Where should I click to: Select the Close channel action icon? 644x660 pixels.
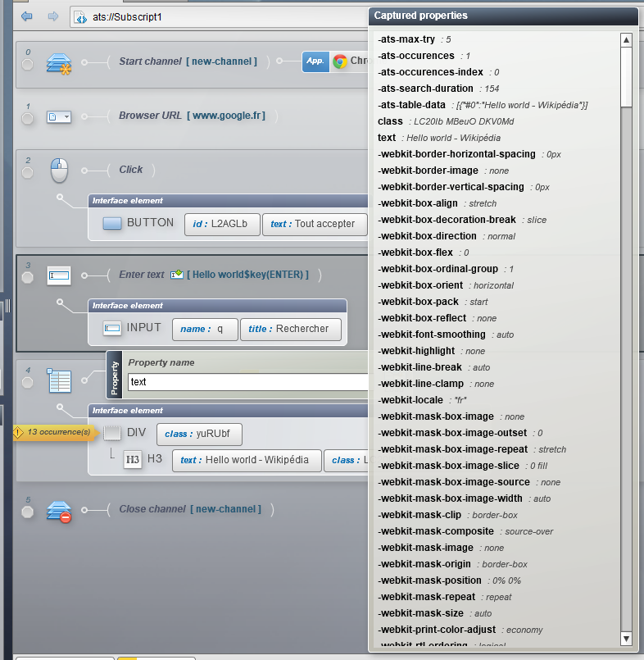pos(59,512)
